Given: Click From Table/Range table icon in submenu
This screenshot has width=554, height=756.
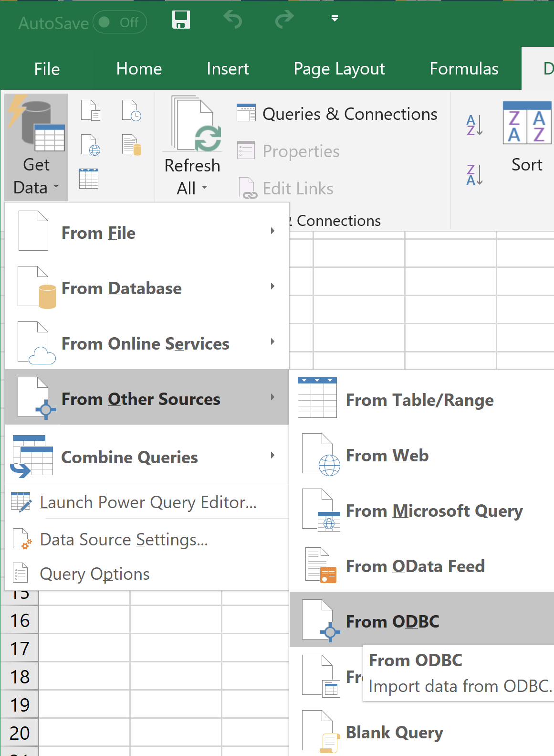Looking at the screenshot, I should tap(317, 397).
